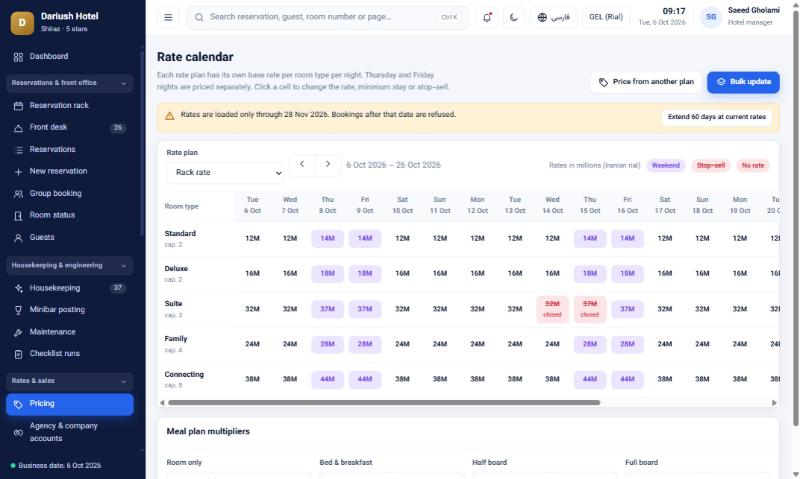Click Standard rate for Tue 6 Oct

tap(253, 238)
